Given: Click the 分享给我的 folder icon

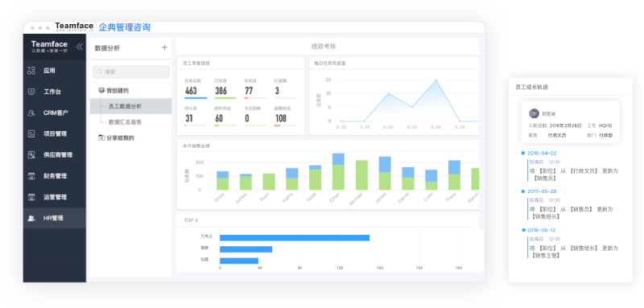Looking at the screenshot, I should pyautogui.click(x=101, y=138).
